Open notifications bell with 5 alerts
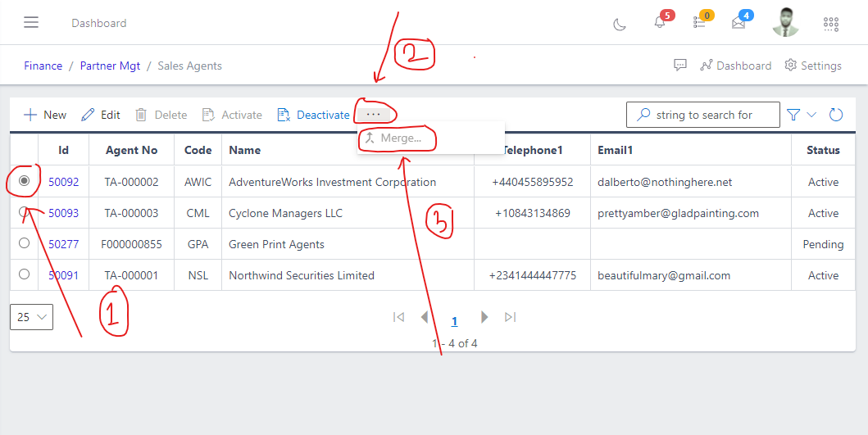The height and width of the screenshot is (435, 868). click(x=660, y=23)
